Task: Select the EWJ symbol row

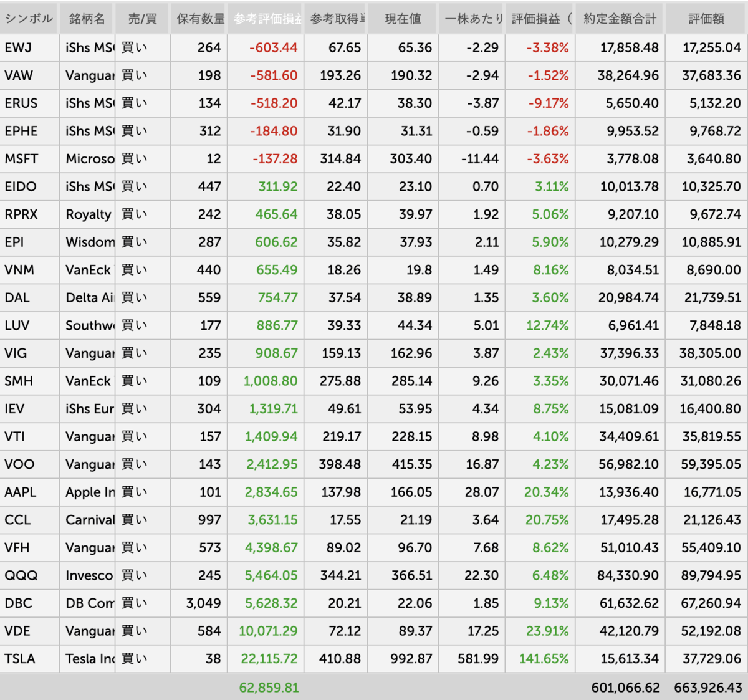Action: pos(374,48)
